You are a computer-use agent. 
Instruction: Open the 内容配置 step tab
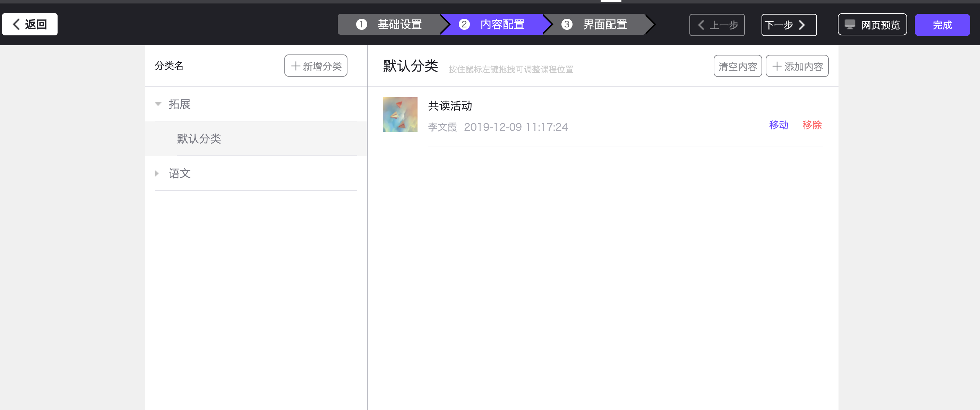[x=502, y=24]
